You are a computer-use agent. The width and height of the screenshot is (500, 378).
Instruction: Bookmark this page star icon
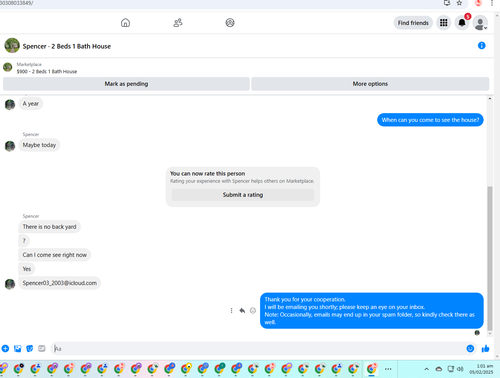(459, 3)
